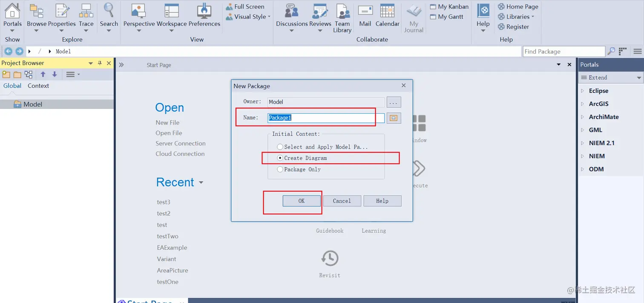Image resolution: width=644 pixels, height=303 pixels.
Task: Switch to Full Screen view
Action: (x=245, y=6)
